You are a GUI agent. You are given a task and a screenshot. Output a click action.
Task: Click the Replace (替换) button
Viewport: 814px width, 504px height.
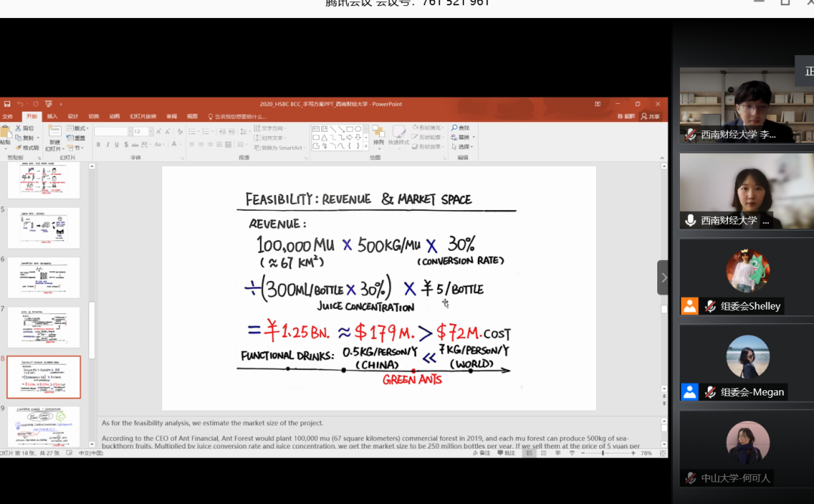463,138
